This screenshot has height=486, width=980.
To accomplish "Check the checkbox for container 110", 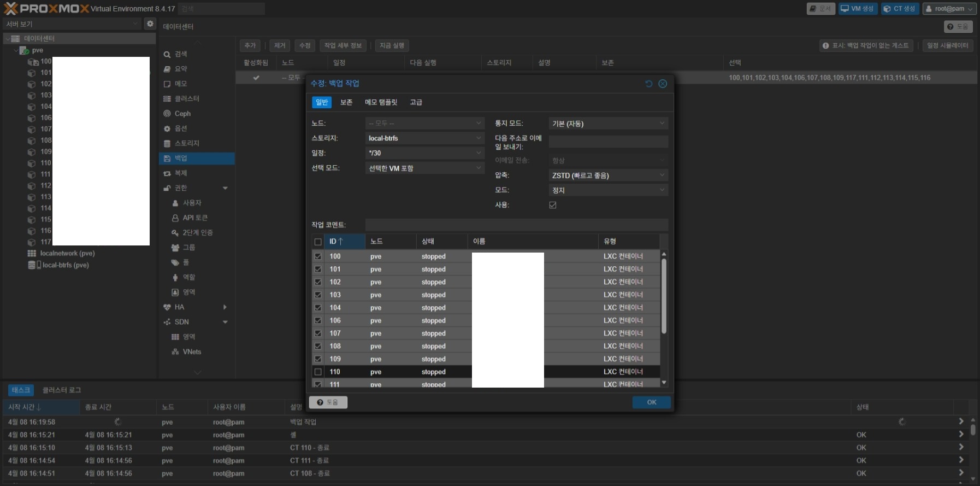I will 318,372.
